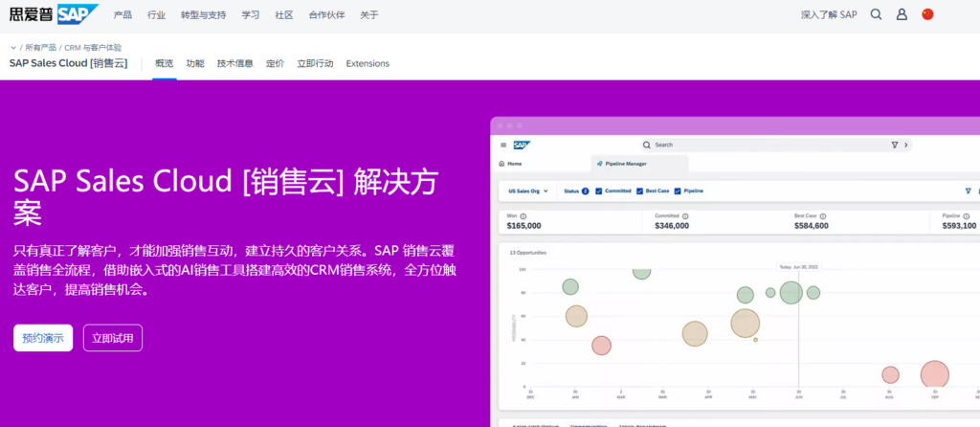Click the 立即试用 button
Viewport: 980px width, 427px height.
click(x=113, y=338)
